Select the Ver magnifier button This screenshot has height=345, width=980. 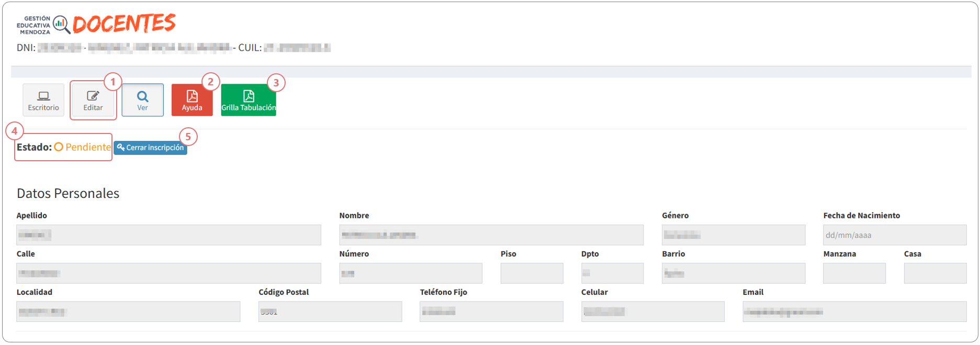(143, 99)
